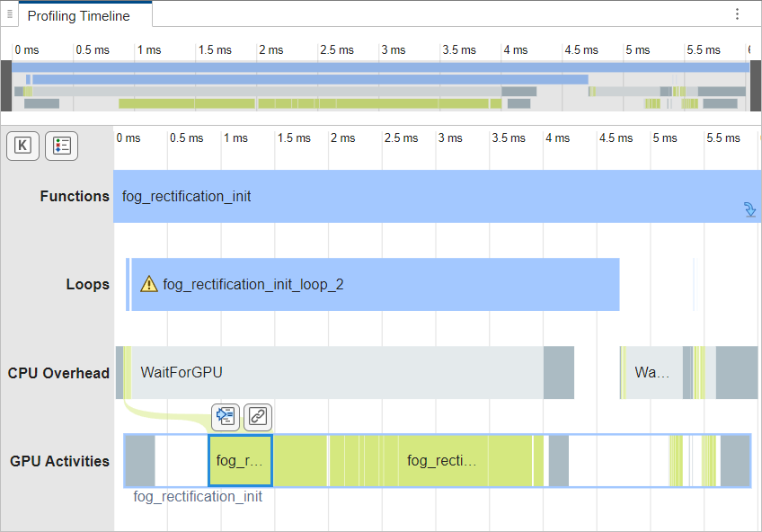
Task: Click the right dark overview handle
Action: pos(757,85)
